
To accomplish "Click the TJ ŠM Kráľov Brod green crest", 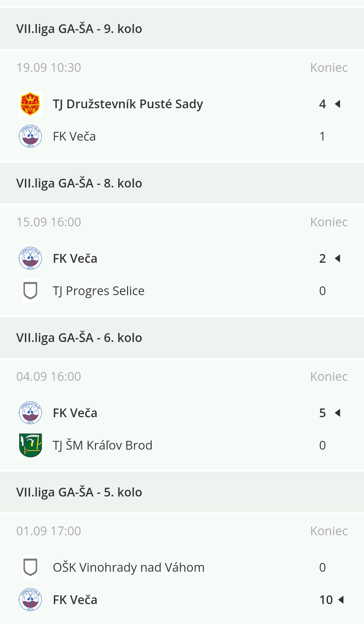I will click(30, 445).
